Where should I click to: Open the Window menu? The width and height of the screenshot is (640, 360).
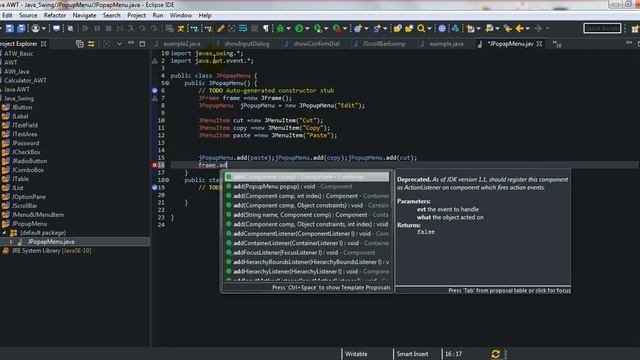181,15
